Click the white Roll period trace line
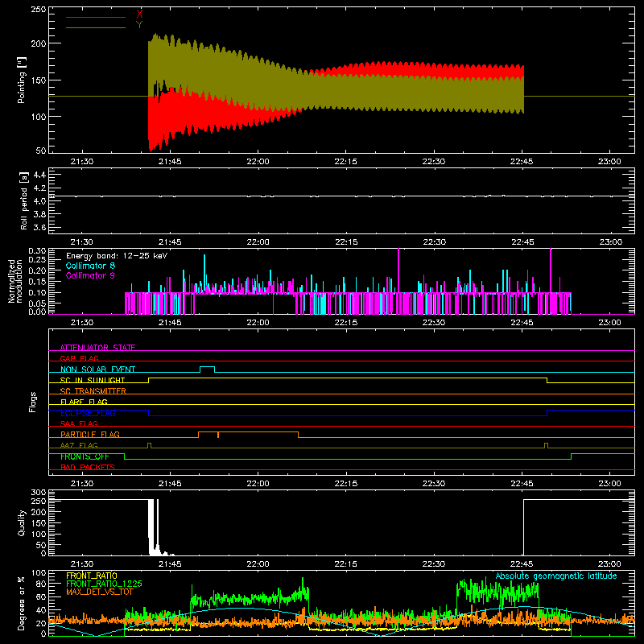 pos(341,196)
